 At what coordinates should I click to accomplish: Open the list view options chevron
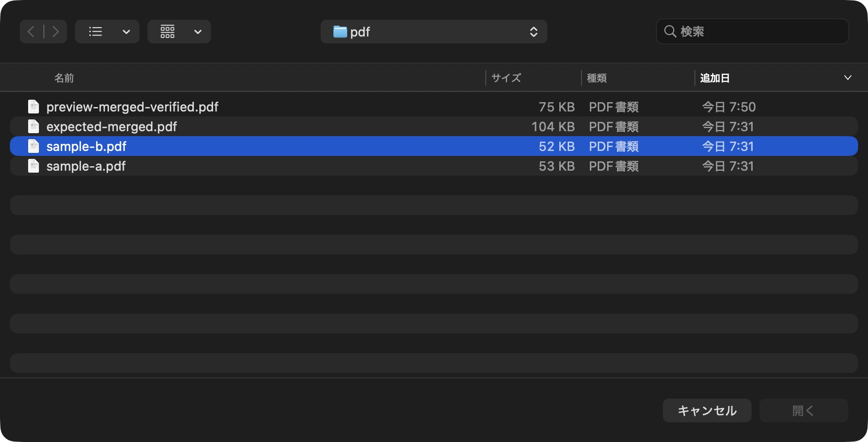[x=126, y=32]
